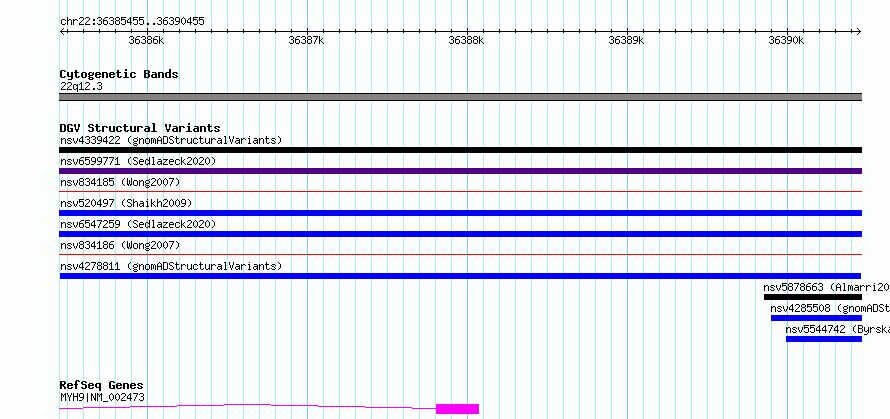Click the 36389k ruler position
This screenshot has width=890, height=419.
[627, 40]
